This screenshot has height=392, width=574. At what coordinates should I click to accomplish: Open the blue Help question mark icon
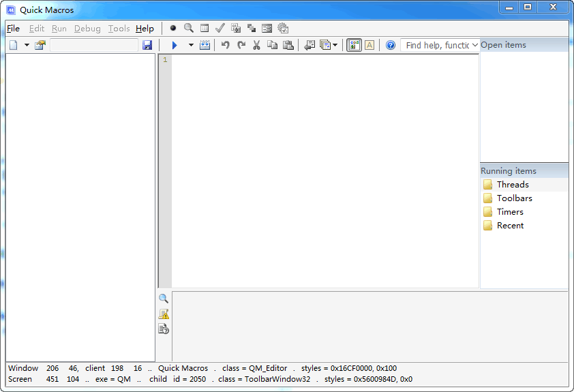tap(391, 45)
